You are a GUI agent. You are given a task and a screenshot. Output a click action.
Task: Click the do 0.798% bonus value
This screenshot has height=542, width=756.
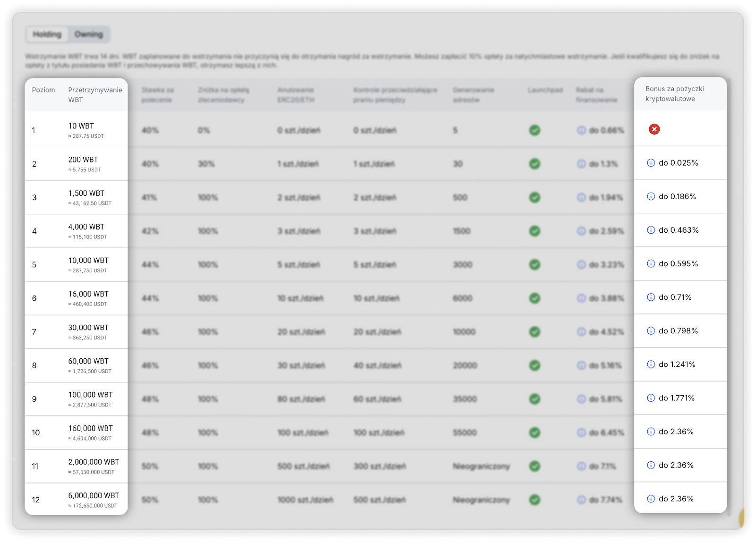(678, 331)
